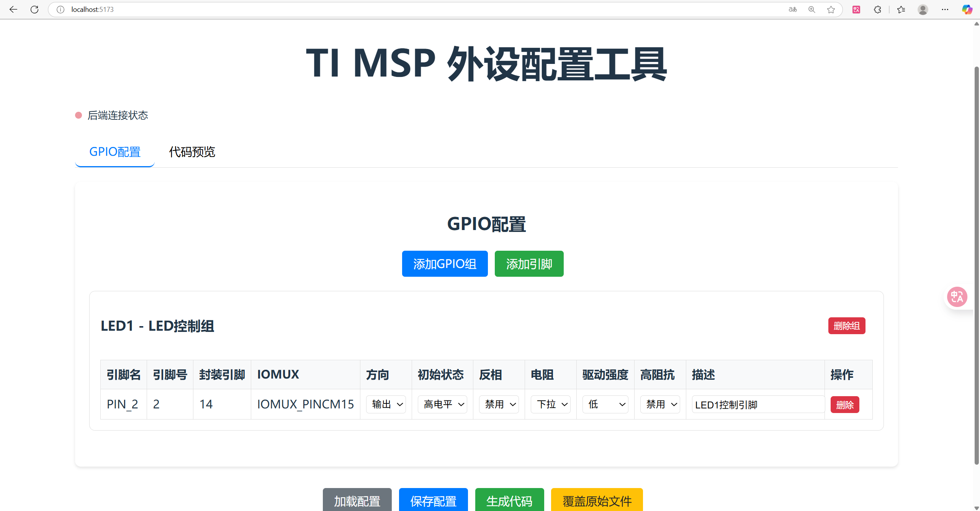Select the GPIO配置 tab
Screen dimensions: 980x511
(115, 152)
